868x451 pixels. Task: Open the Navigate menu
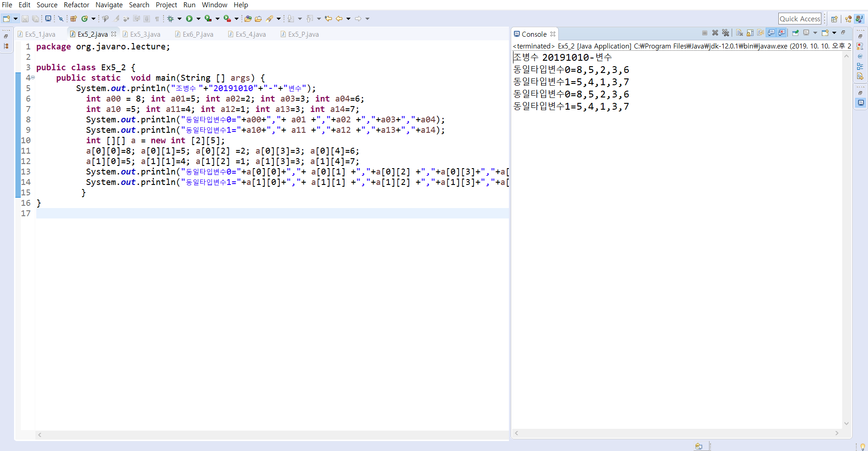109,5
